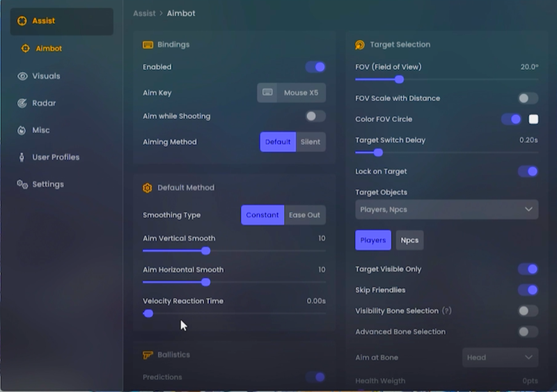The width and height of the screenshot is (557, 392).
Task: Select the Npcs target tab
Action: [409, 240]
